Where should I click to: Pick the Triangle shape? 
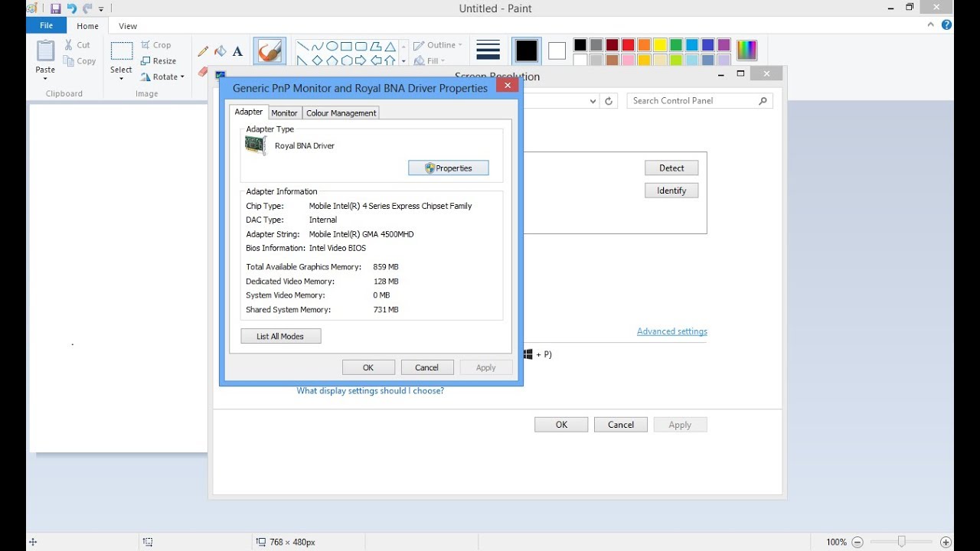(390, 46)
